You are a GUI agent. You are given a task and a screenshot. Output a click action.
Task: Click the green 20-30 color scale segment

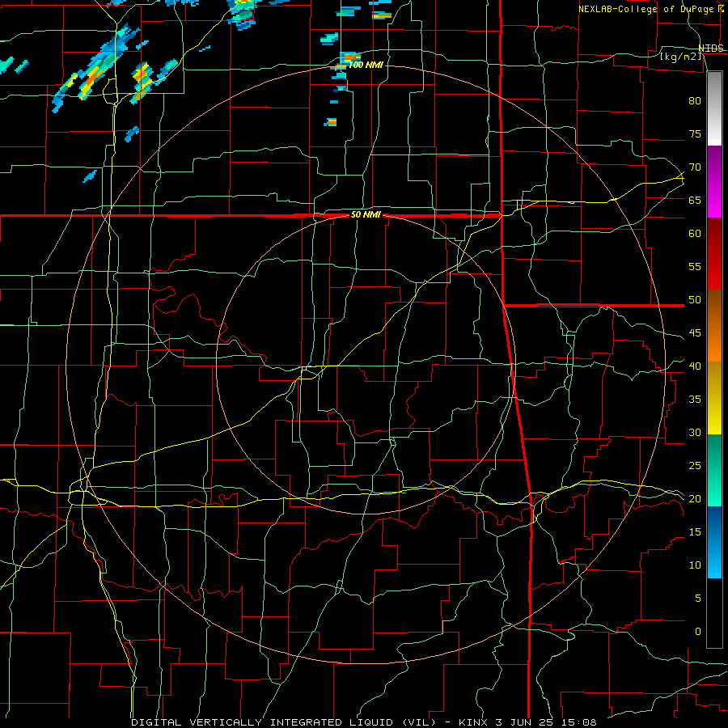(714, 470)
